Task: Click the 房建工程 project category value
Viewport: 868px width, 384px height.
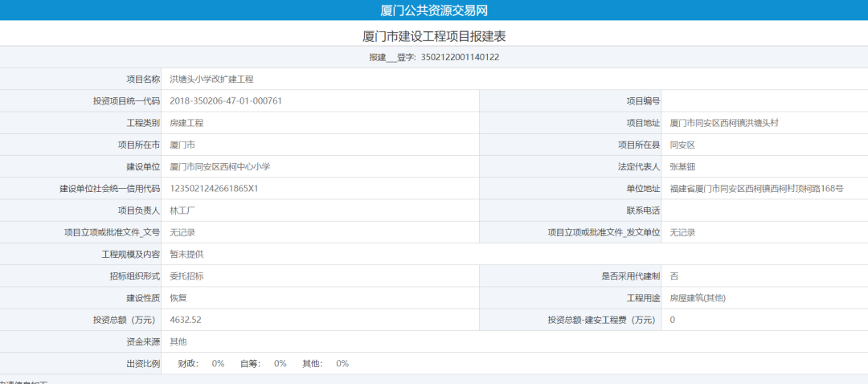Action: [186, 123]
